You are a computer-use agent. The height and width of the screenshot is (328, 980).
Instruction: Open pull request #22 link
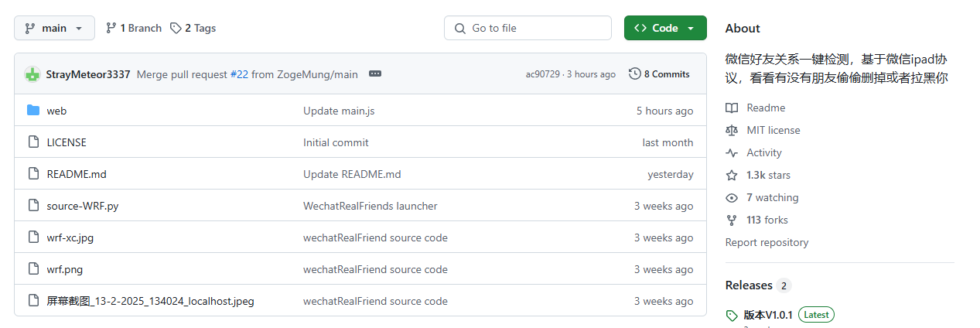point(239,74)
